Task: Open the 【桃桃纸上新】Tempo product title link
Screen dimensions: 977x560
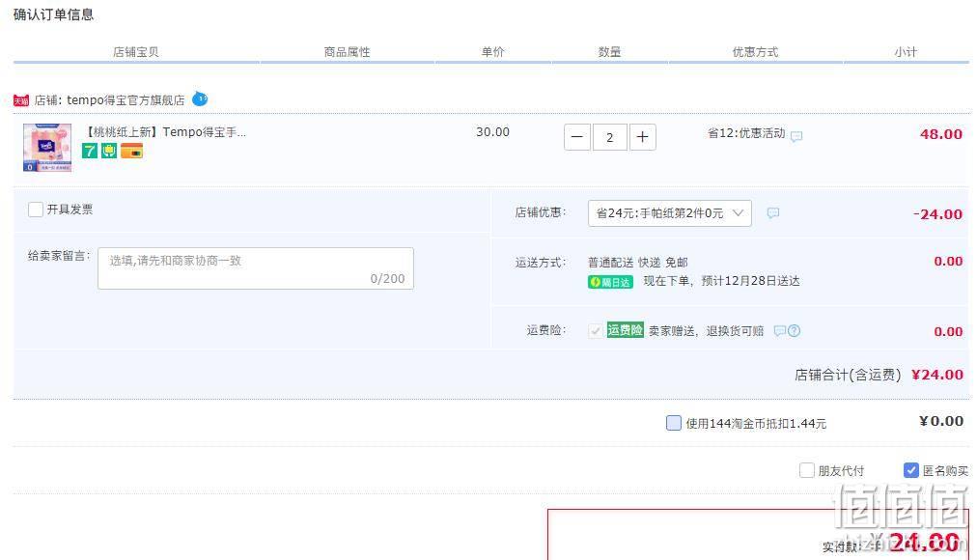Action: point(165,132)
